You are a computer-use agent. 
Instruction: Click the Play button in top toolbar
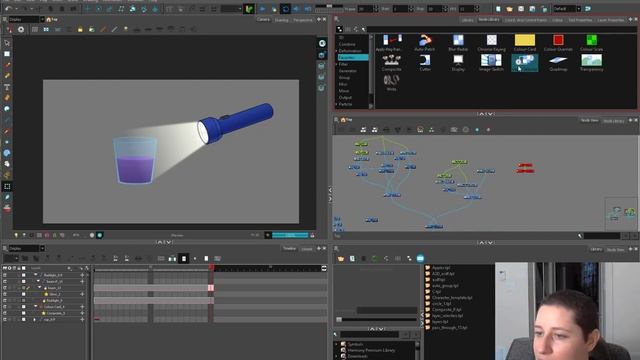pyautogui.click(x=262, y=9)
